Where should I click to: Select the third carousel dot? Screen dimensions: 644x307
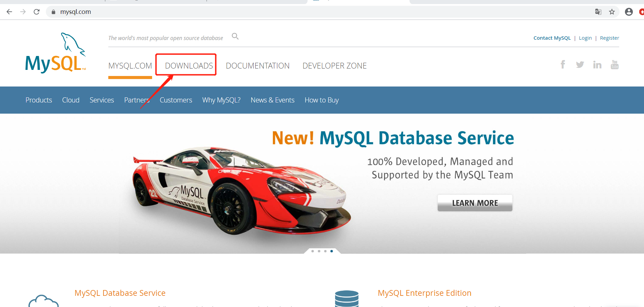[325, 251]
